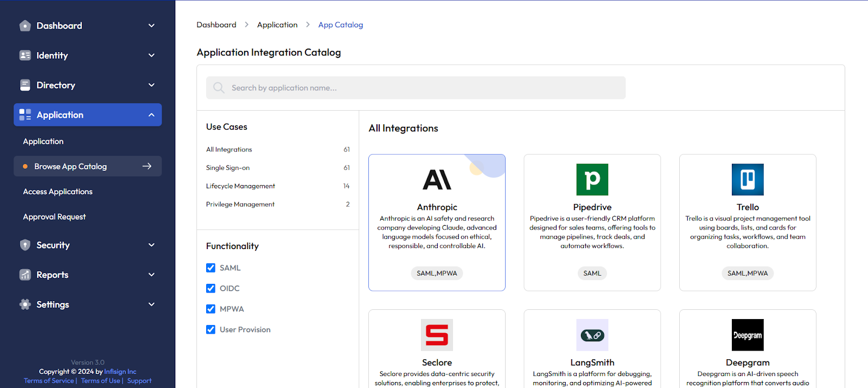
Task: Click the Trello blue logo
Action: coord(748,180)
